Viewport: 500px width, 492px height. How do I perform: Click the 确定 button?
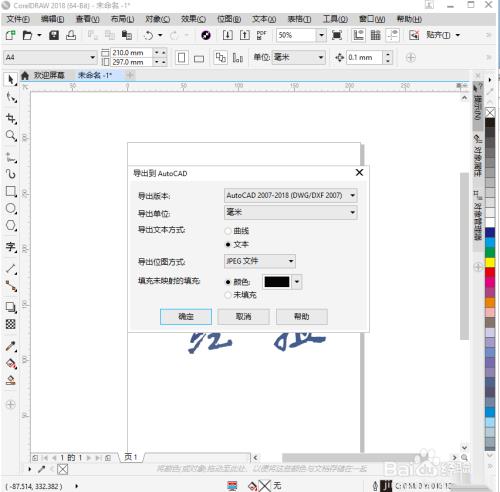[x=186, y=316]
